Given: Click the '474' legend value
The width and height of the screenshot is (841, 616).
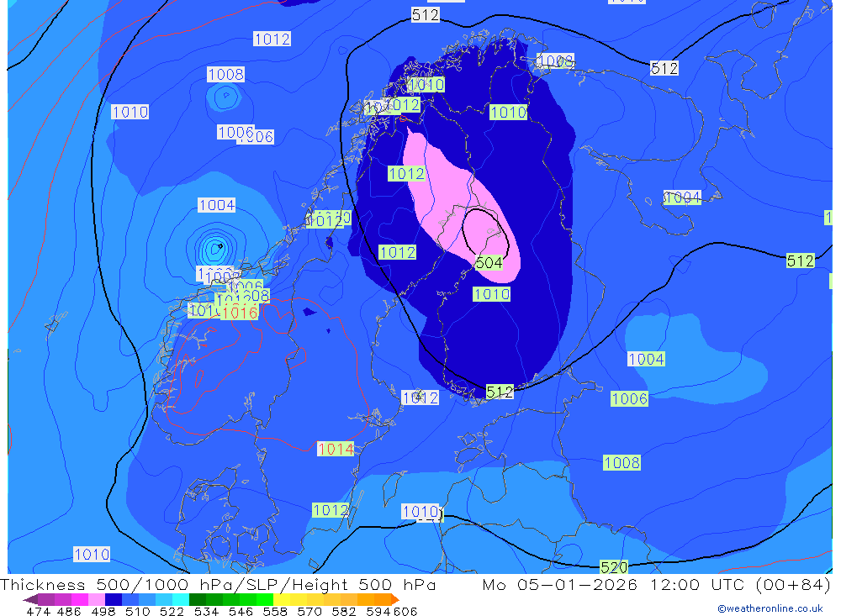Looking at the screenshot, I should tap(38, 611).
